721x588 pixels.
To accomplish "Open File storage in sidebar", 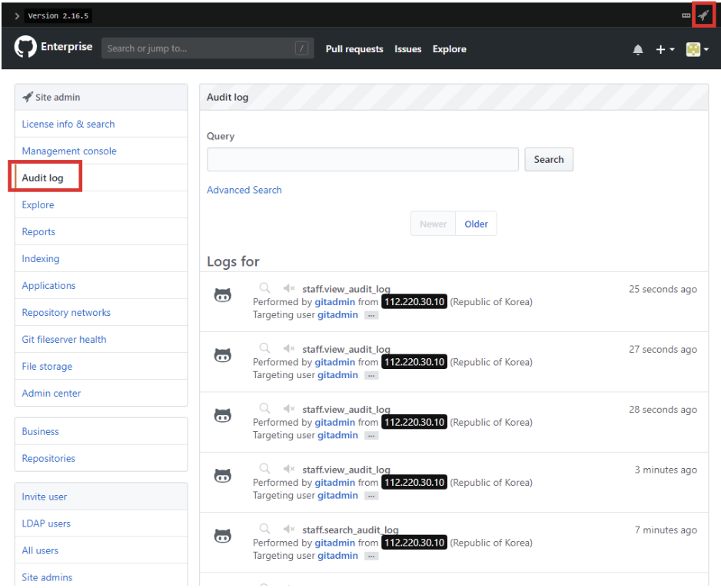I will coord(47,367).
